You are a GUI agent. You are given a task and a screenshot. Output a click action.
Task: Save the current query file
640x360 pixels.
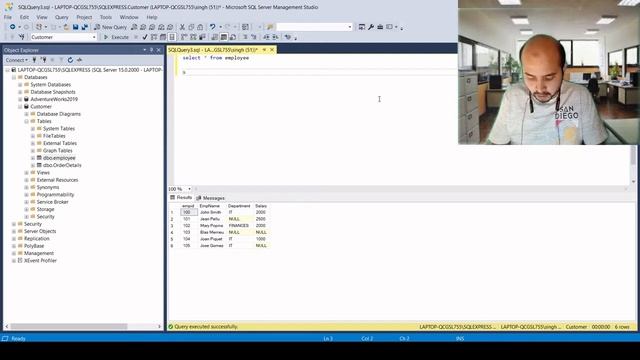(x=76, y=27)
